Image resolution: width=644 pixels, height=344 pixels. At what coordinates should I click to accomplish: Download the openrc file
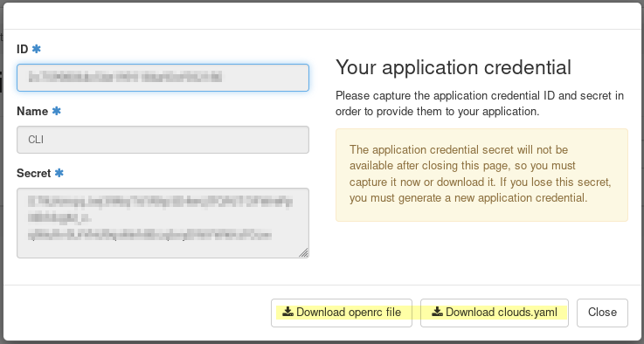pyautogui.click(x=342, y=313)
